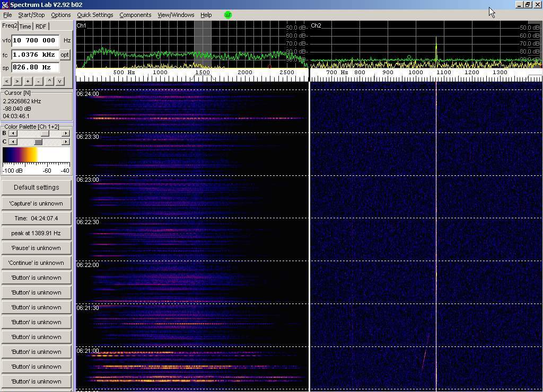Click the Spectrum Lab title bar icon
Image resolution: width=543 pixels, height=392 pixels.
click(5, 5)
